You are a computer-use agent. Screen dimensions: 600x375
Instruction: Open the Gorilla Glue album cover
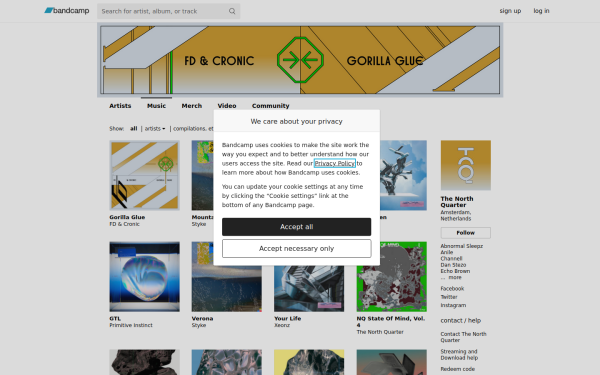tap(145, 175)
